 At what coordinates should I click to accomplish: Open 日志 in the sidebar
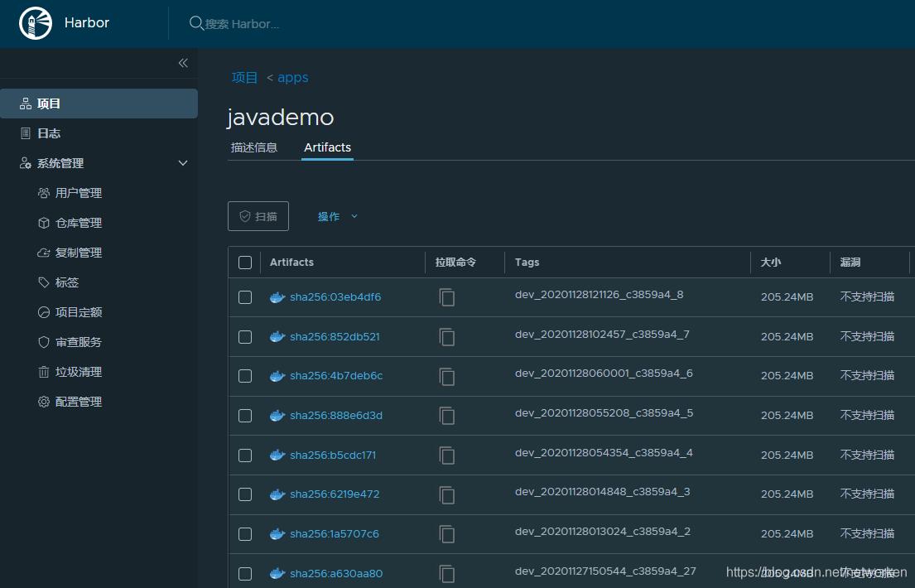click(49, 133)
